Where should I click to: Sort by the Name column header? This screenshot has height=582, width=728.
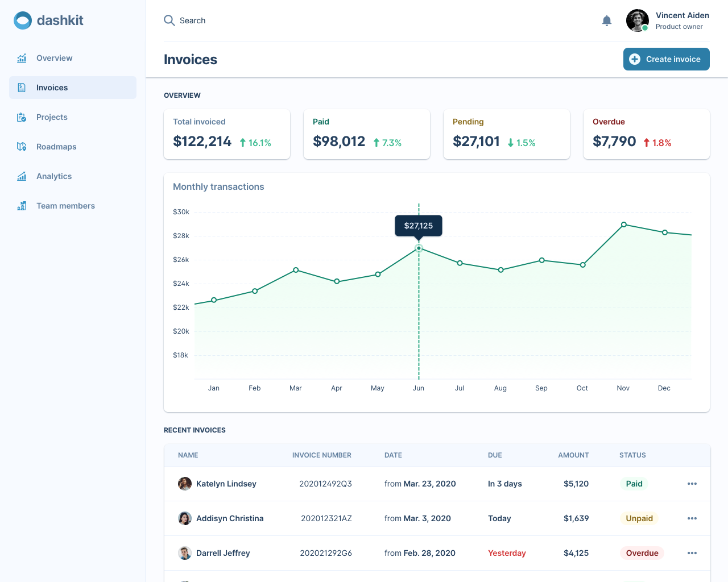click(188, 455)
